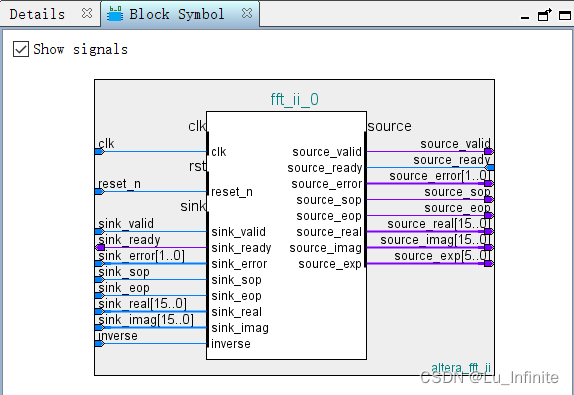Click the source_imag[15..0] port arrow
The width and height of the screenshot is (574, 395).
(489, 247)
